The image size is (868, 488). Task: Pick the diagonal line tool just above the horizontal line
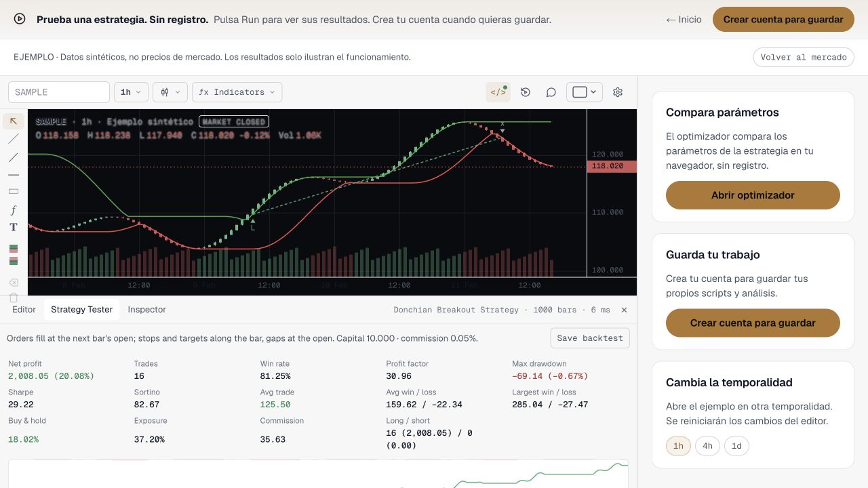click(x=14, y=157)
